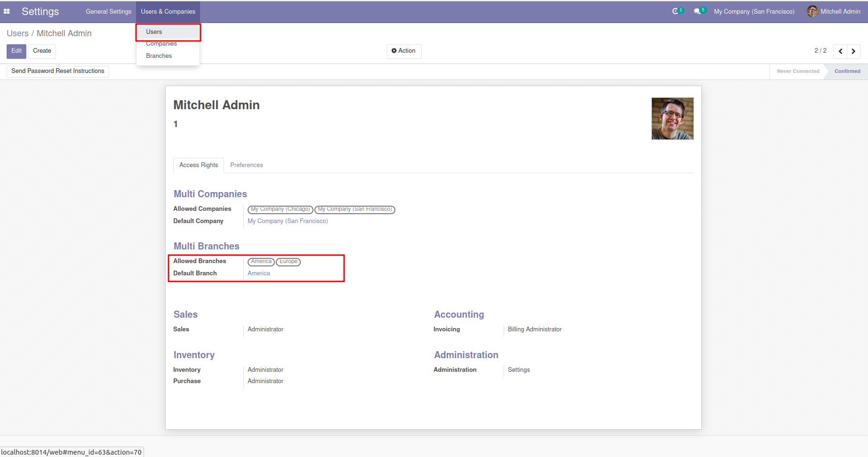Click Mitchell Admin's profile photo
Screen dimensions: 868x457
[672, 119]
